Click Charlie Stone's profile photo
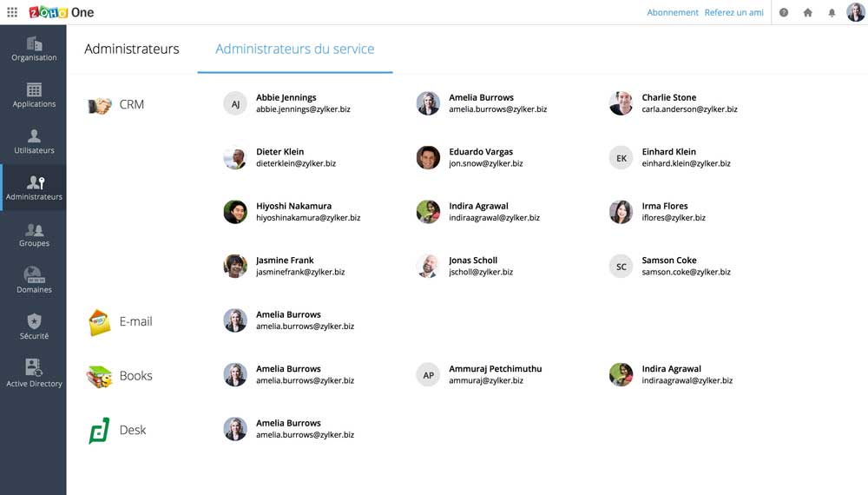The image size is (868, 495). pos(621,103)
